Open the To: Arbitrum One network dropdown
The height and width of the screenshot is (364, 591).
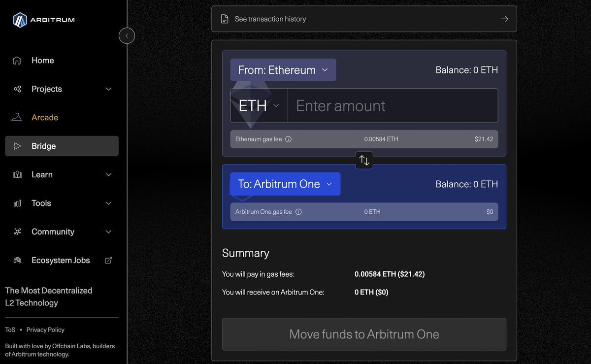pos(285,184)
